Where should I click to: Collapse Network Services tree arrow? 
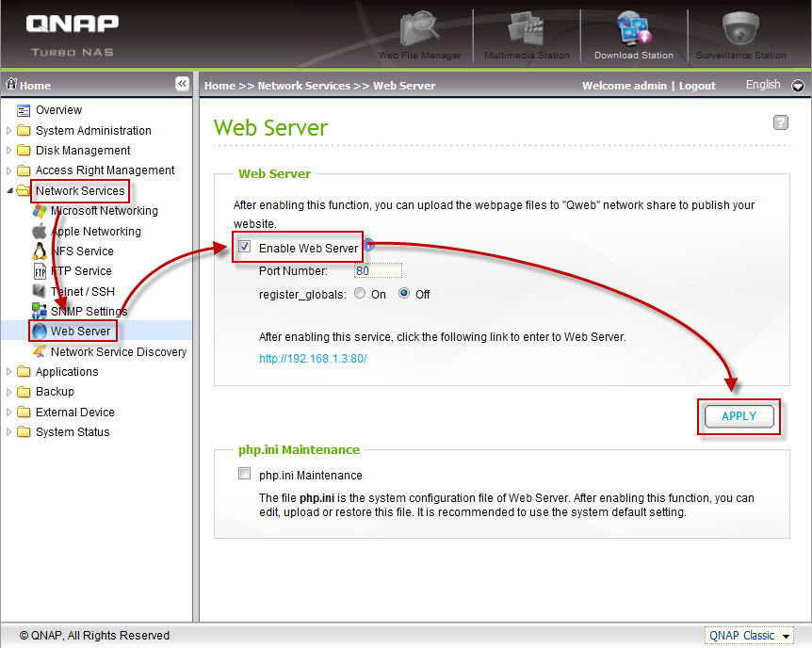click(x=9, y=190)
